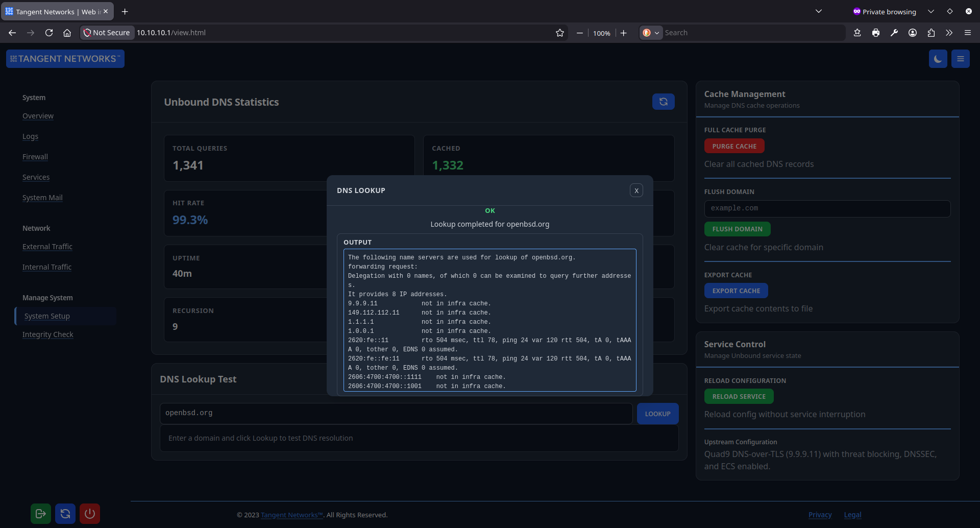Click the example.com flush domain input field

(x=826, y=208)
